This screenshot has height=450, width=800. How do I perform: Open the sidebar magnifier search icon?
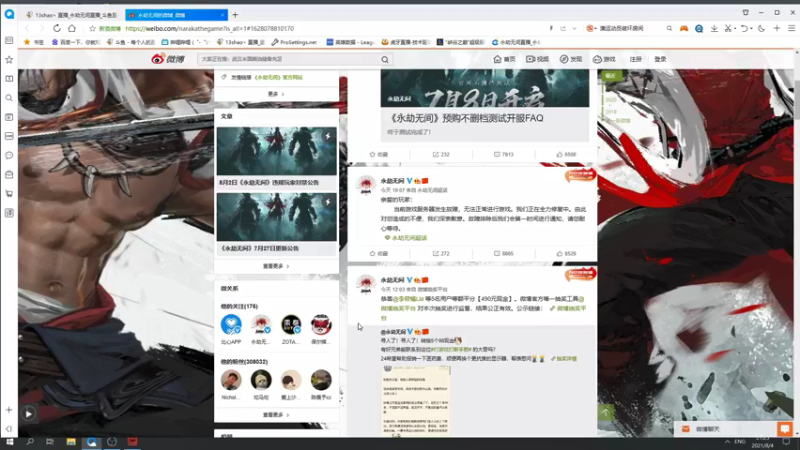coord(9,98)
